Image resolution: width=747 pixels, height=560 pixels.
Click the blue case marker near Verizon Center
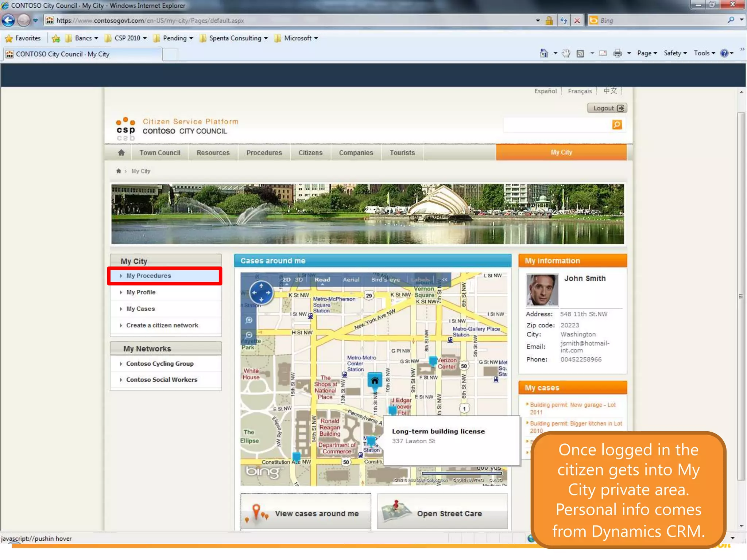[x=433, y=361]
